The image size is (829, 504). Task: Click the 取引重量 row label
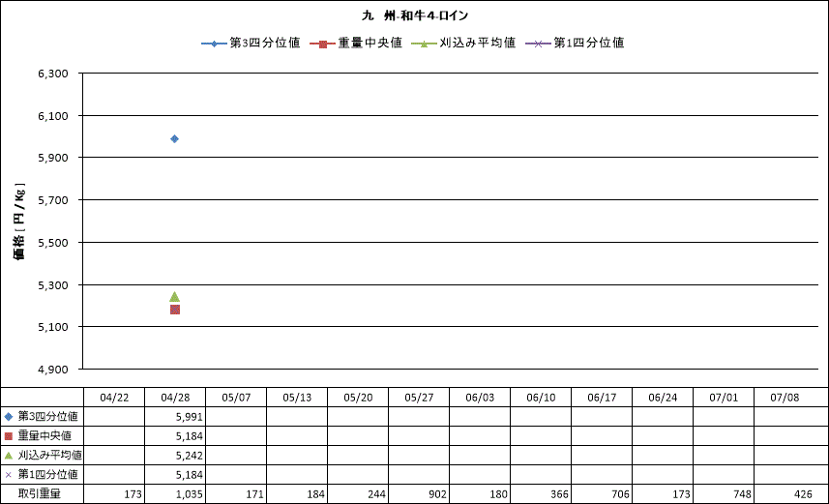tap(39, 494)
